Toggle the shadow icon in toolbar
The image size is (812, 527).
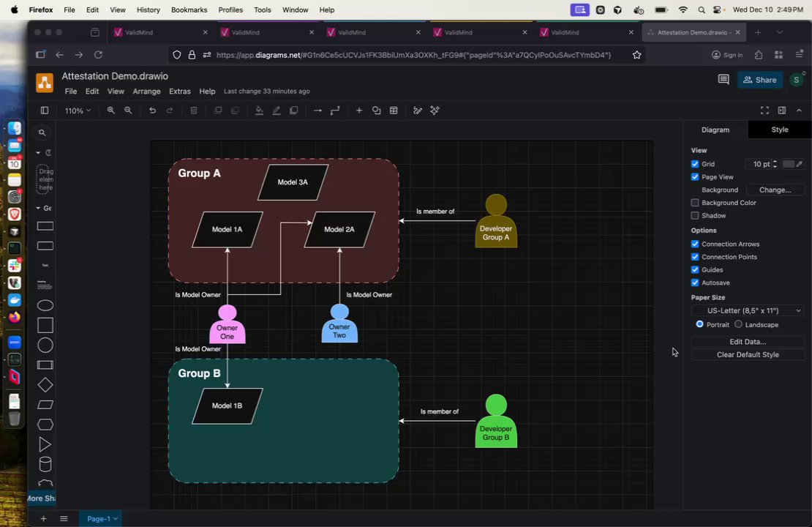pos(293,111)
